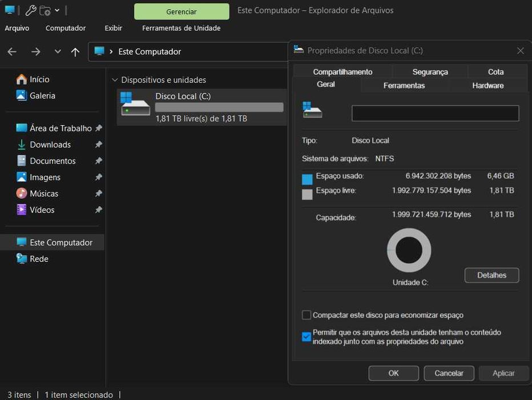Viewport: 532px width, 400px height.
Task: Open Ferramentas de Unidade ribbon tab
Action: [181, 28]
